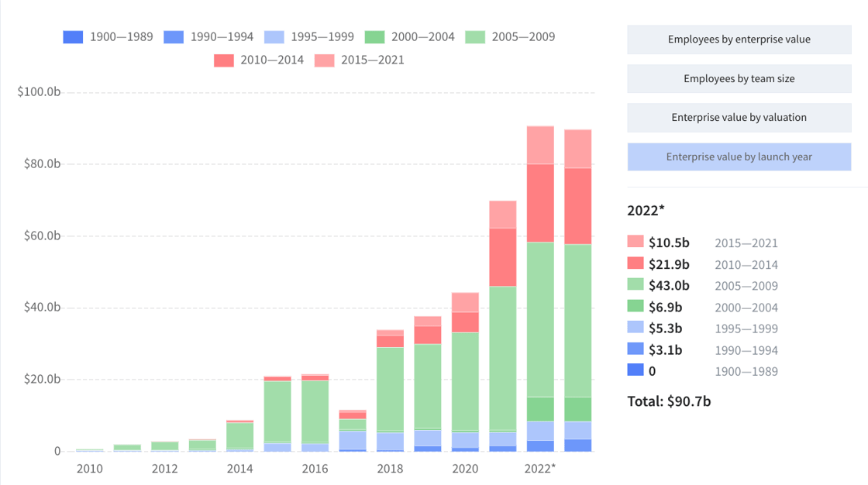Click the 1900—1989 label in the breakdown panel
The image size is (868, 485).
tap(746, 372)
